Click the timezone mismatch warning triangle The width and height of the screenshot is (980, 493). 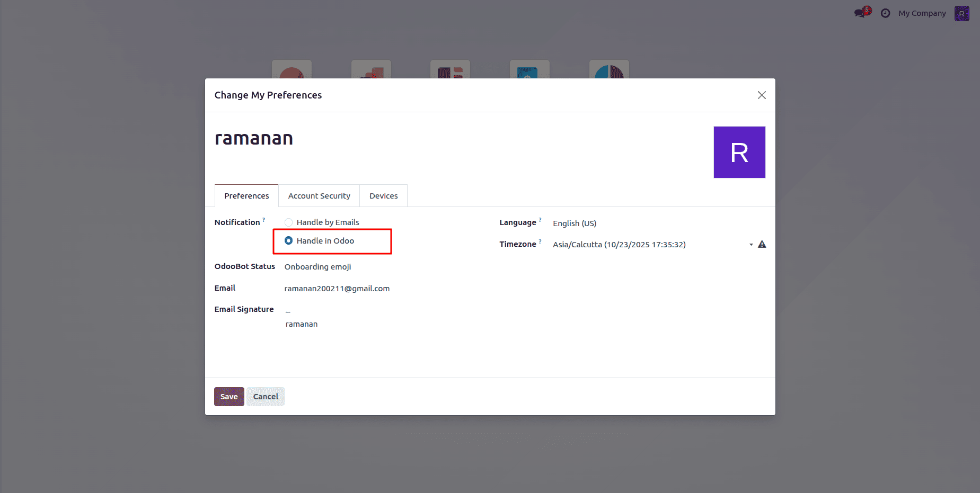tap(762, 244)
